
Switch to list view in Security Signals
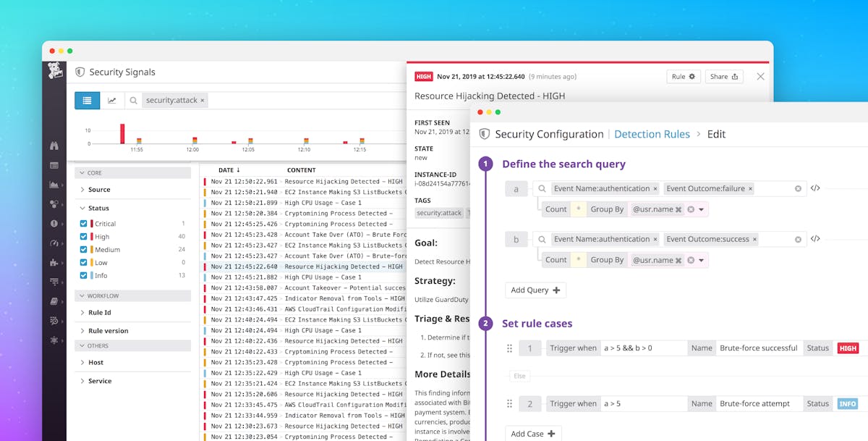click(87, 100)
